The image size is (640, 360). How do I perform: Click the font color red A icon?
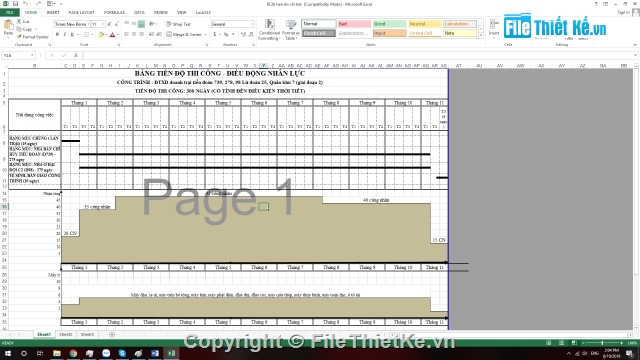point(113,35)
